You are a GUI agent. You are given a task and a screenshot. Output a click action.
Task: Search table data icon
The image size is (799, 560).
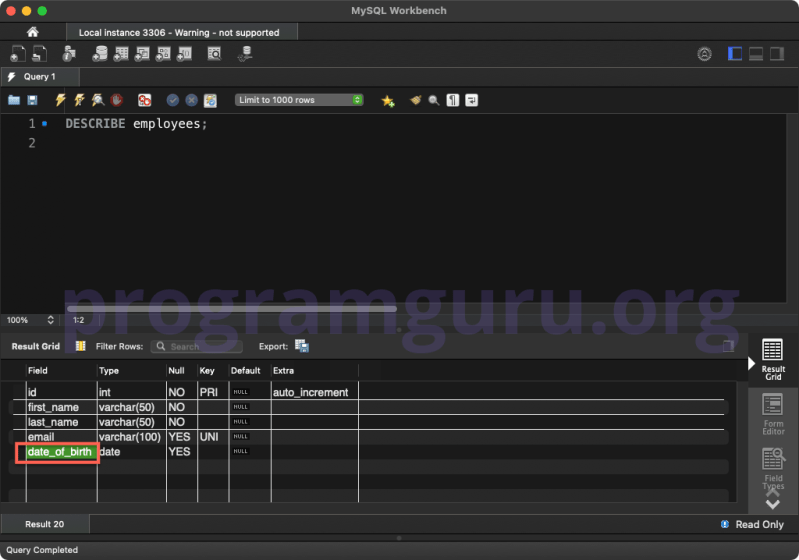[215, 54]
